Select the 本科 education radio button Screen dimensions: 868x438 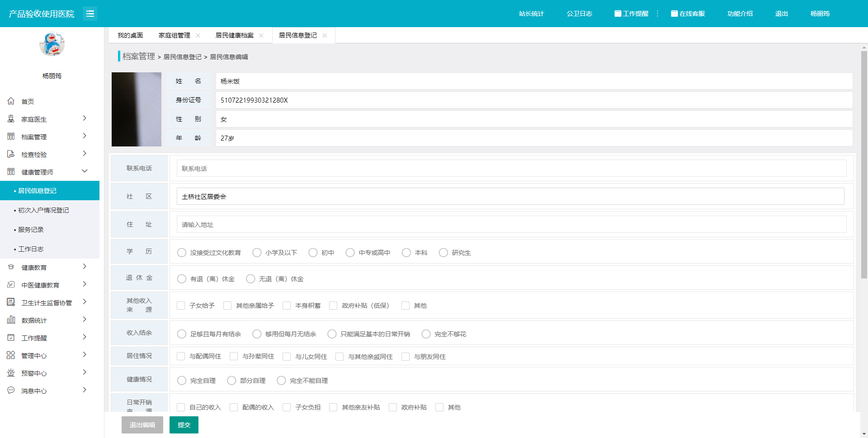[x=406, y=253]
